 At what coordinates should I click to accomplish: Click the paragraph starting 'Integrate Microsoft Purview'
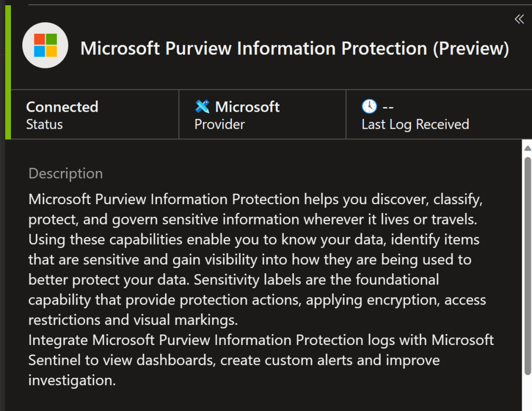click(x=261, y=360)
